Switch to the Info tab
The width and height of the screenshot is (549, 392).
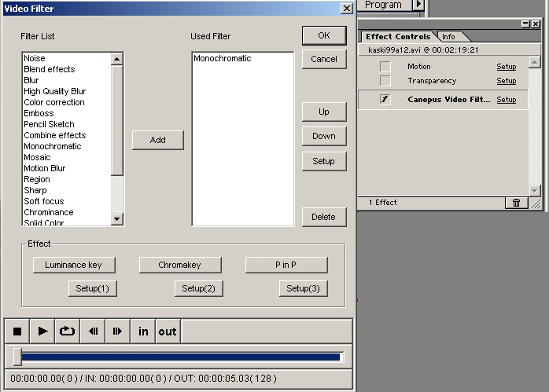pos(448,37)
